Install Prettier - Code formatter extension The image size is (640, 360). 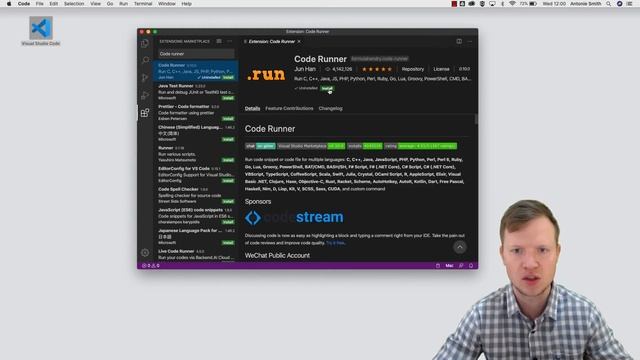pyautogui.click(x=228, y=118)
